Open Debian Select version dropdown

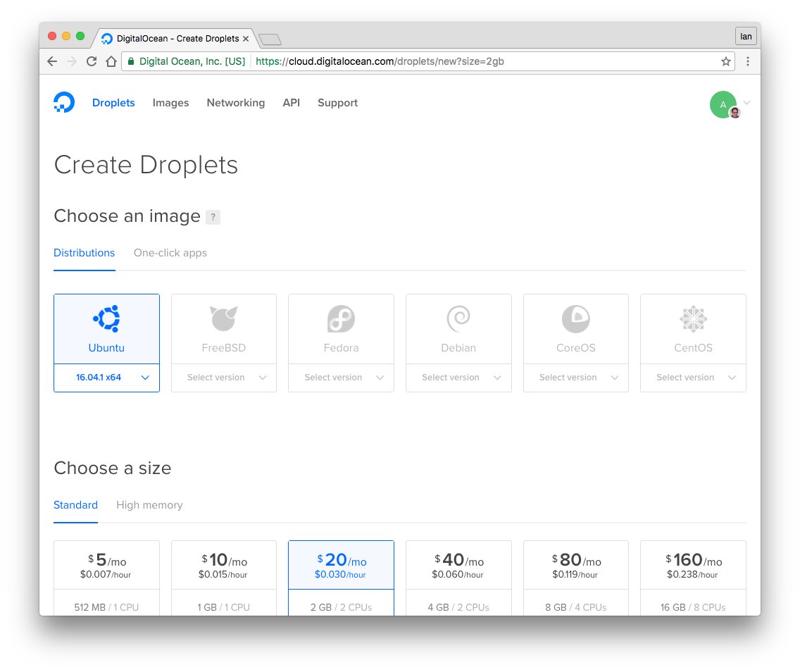tap(458, 378)
